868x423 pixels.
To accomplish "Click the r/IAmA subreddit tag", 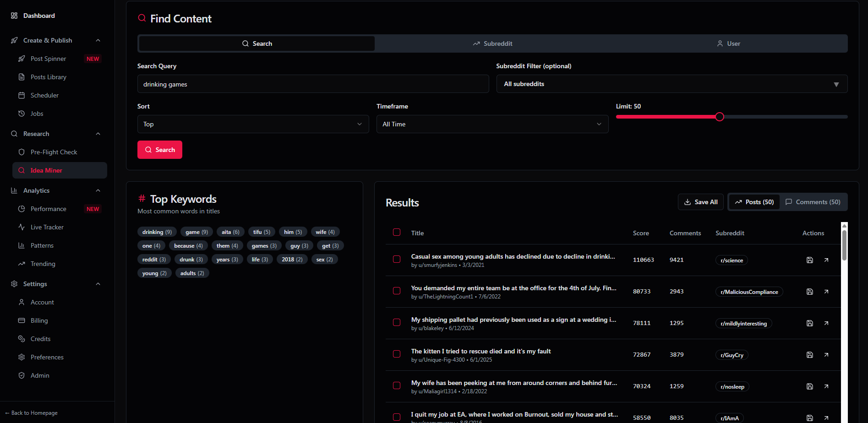I will coord(730,418).
